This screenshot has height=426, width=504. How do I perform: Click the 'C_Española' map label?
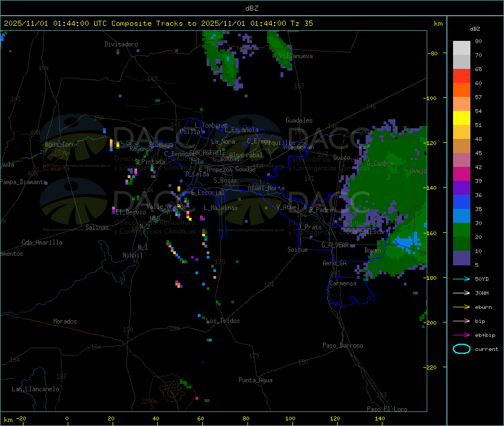point(241,130)
